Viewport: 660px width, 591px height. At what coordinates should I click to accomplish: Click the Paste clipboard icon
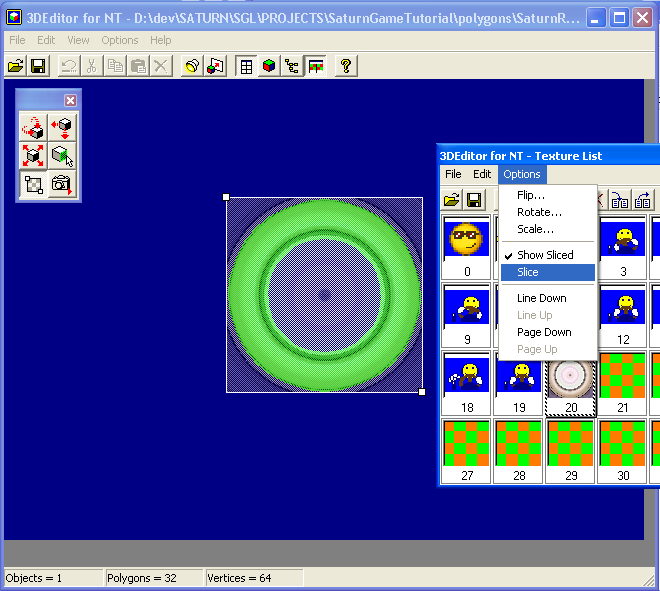click(138, 66)
